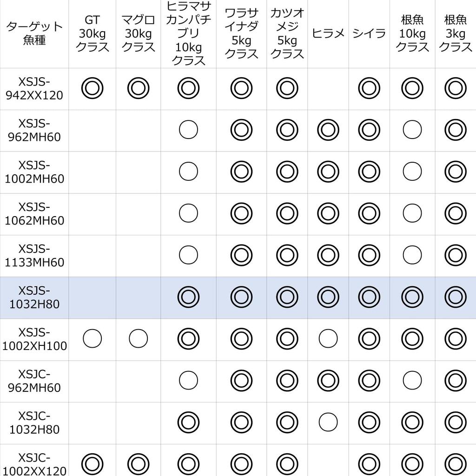Click ワラサ イナダ double circle in XSJS-942XX120 row
The height and width of the screenshot is (476, 476).
coord(241,88)
